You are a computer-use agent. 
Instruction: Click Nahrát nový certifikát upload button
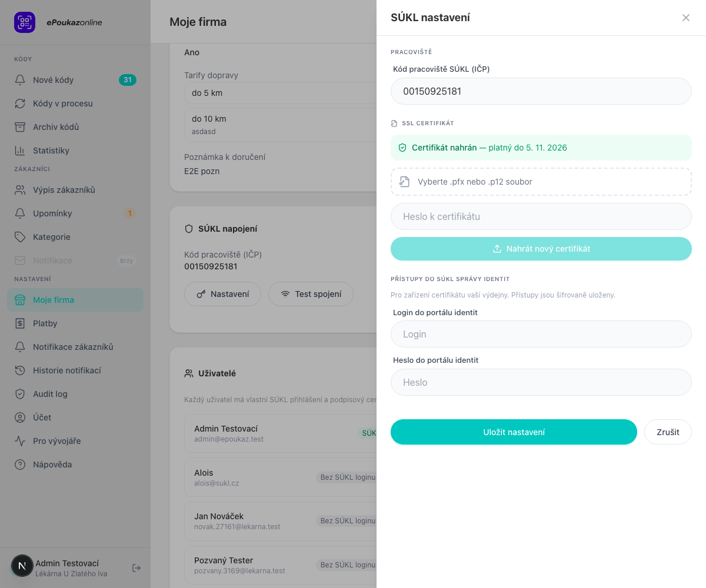tap(541, 249)
